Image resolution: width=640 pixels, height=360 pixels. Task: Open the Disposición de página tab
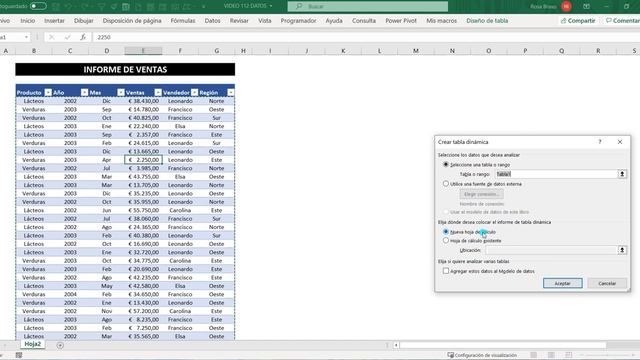pos(132,20)
